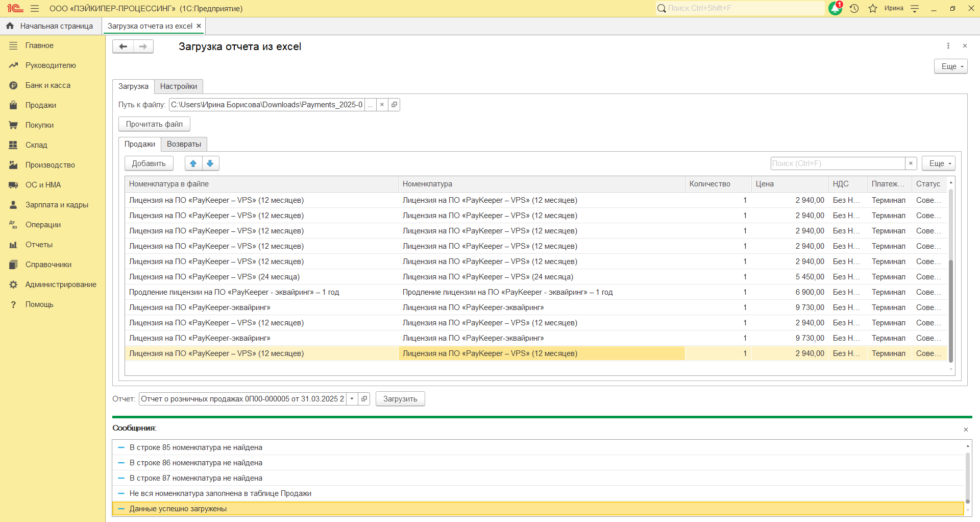Screen dimensions: 980x522
Task: Select message 'В строке 85 номенклатура не найдена'
Action: point(538,447)
